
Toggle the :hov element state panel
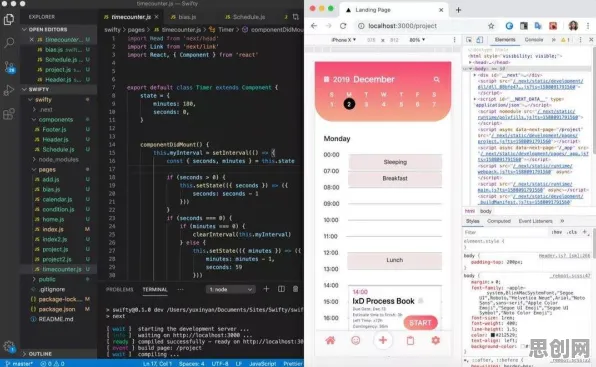coord(556,232)
